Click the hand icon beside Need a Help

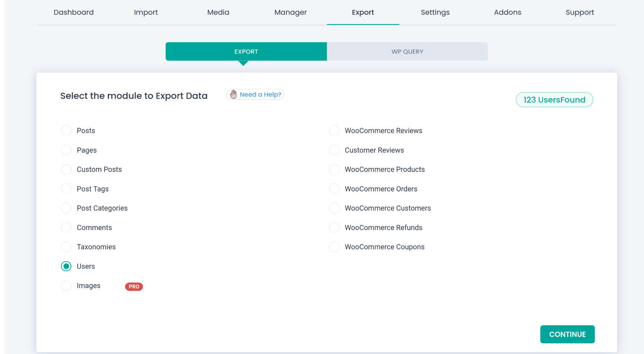coord(233,94)
